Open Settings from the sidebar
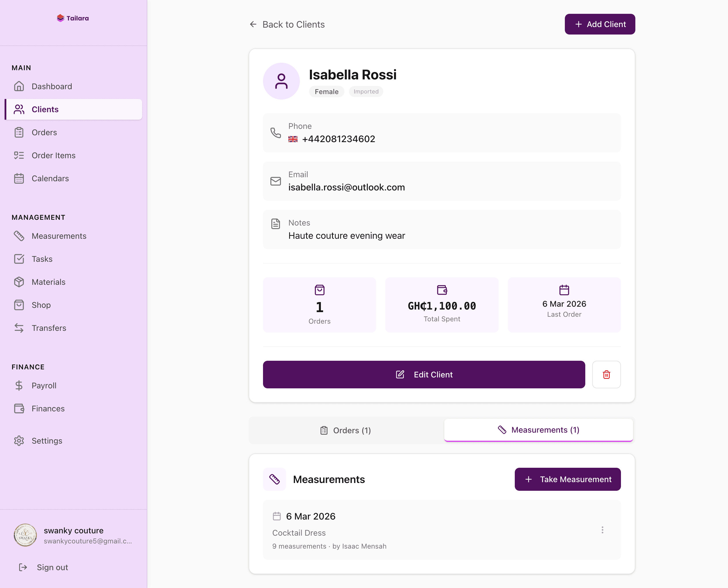 pyautogui.click(x=47, y=441)
